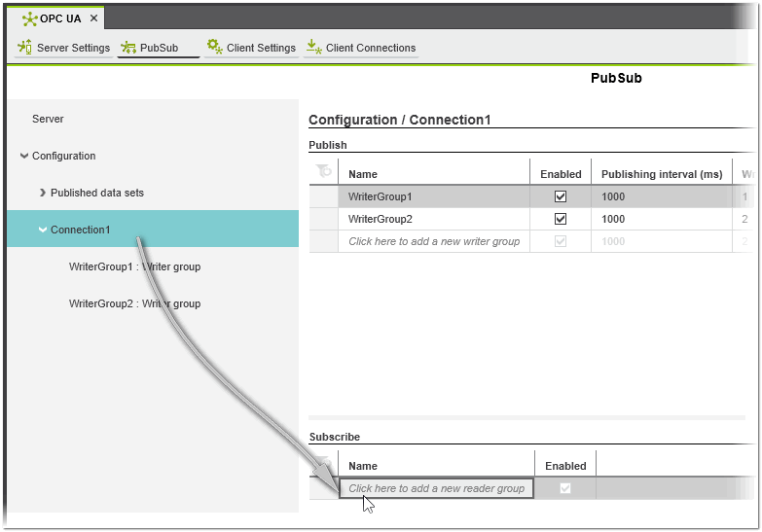Click filter icon in Subscribe table header
Viewport: 762px width, 532px height.
(x=324, y=464)
